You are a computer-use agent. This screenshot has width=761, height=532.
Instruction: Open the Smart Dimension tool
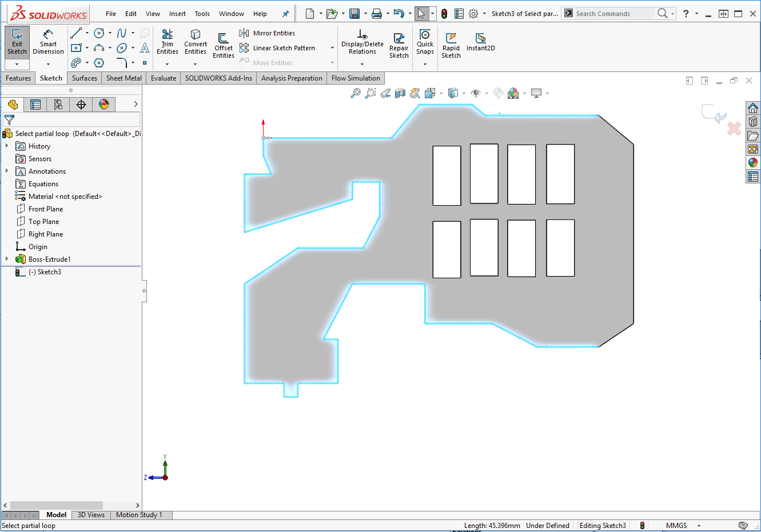(48, 43)
